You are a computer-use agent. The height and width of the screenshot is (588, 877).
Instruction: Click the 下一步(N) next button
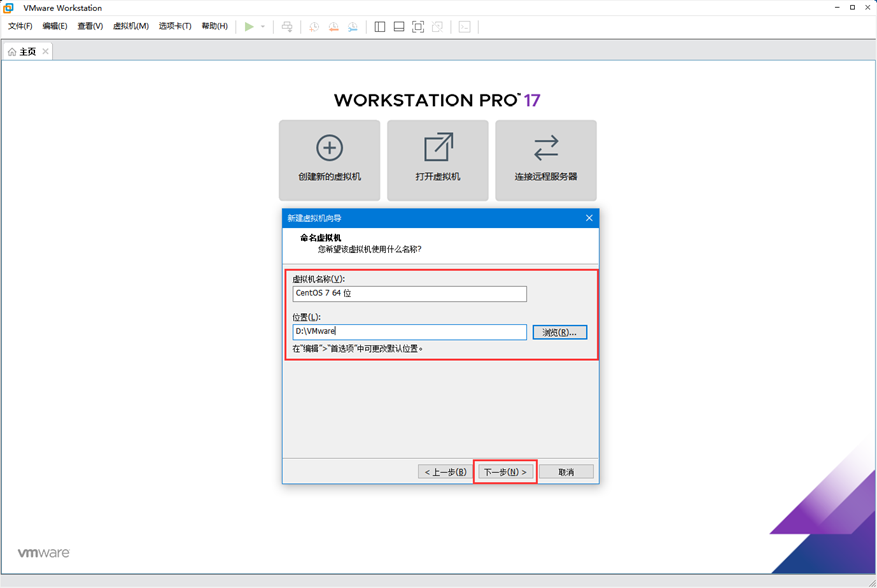(506, 472)
